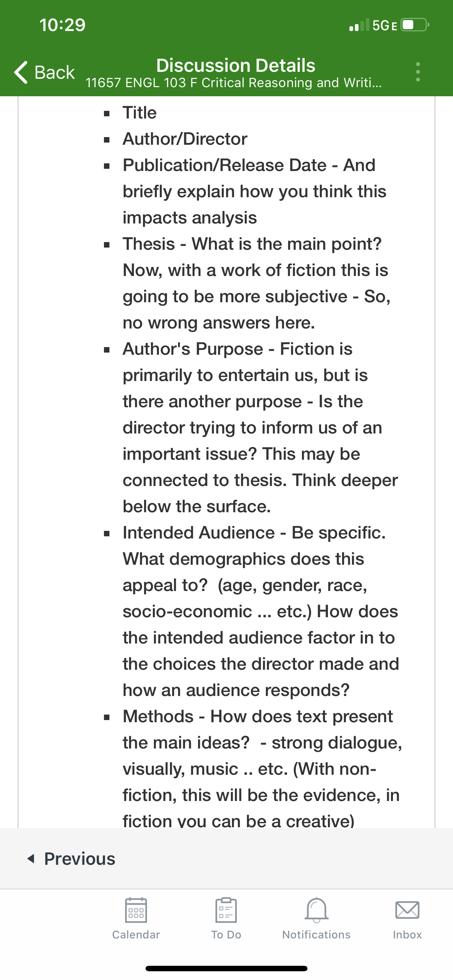The image size is (453, 980).
Task: Tap the Back label text
Action: 54,72
